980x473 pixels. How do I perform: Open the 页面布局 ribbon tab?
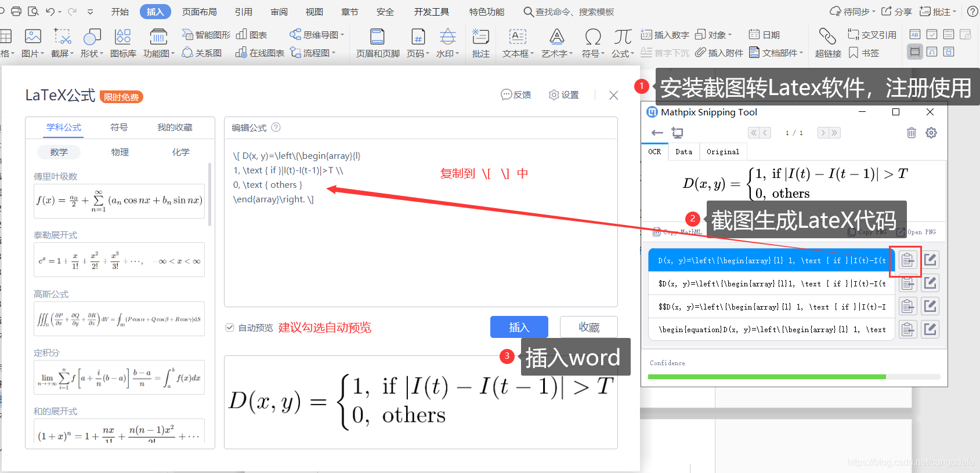pos(199,12)
